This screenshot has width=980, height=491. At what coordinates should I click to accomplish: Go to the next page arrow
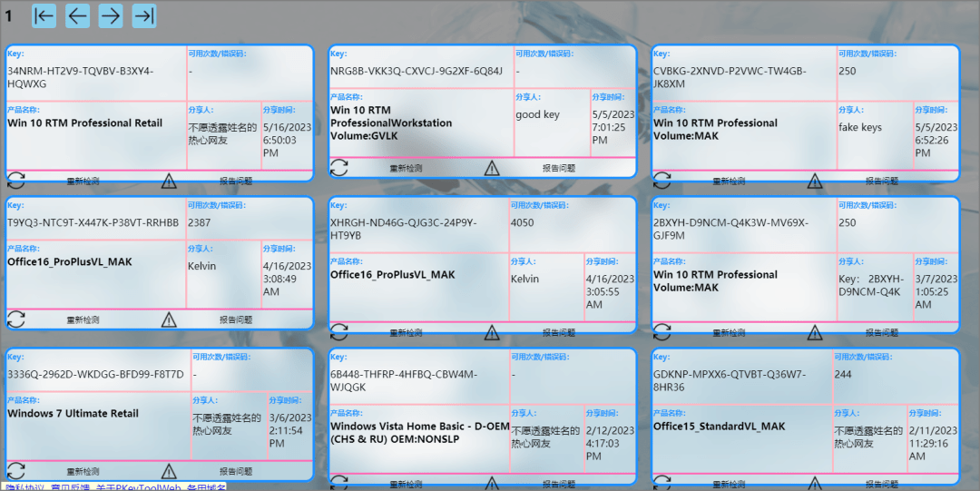point(111,15)
